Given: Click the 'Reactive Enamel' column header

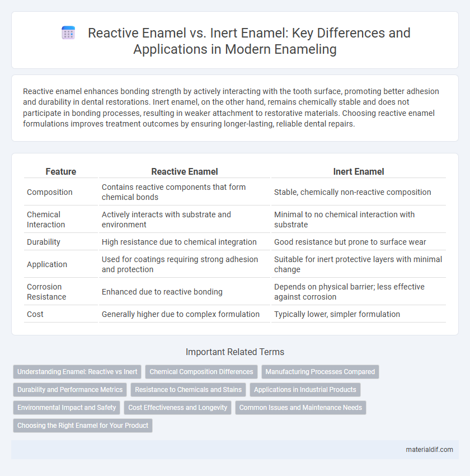Looking at the screenshot, I should tap(184, 171).
